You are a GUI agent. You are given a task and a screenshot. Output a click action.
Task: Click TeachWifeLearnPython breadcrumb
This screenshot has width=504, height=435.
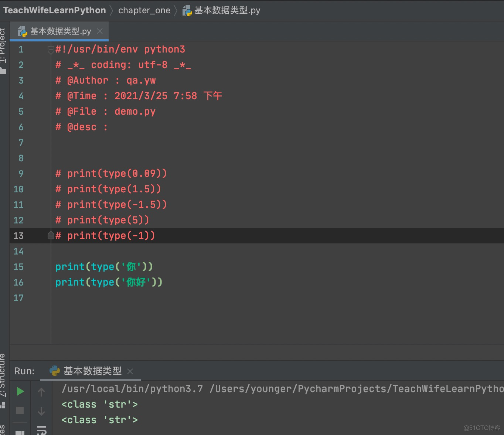(x=55, y=10)
